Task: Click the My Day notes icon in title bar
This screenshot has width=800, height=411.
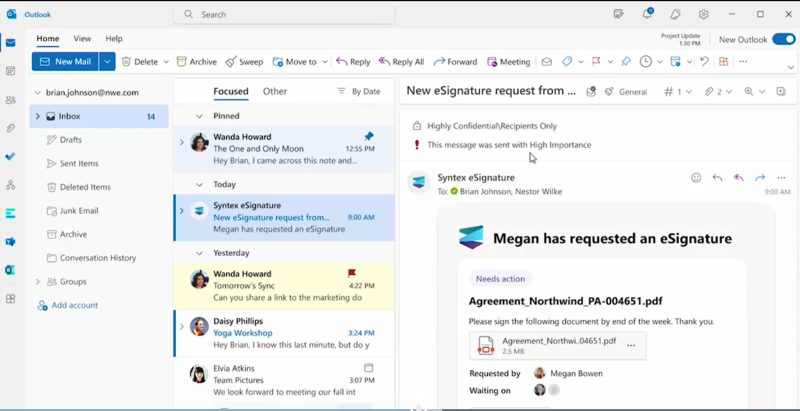Action: tap(618, 14)
